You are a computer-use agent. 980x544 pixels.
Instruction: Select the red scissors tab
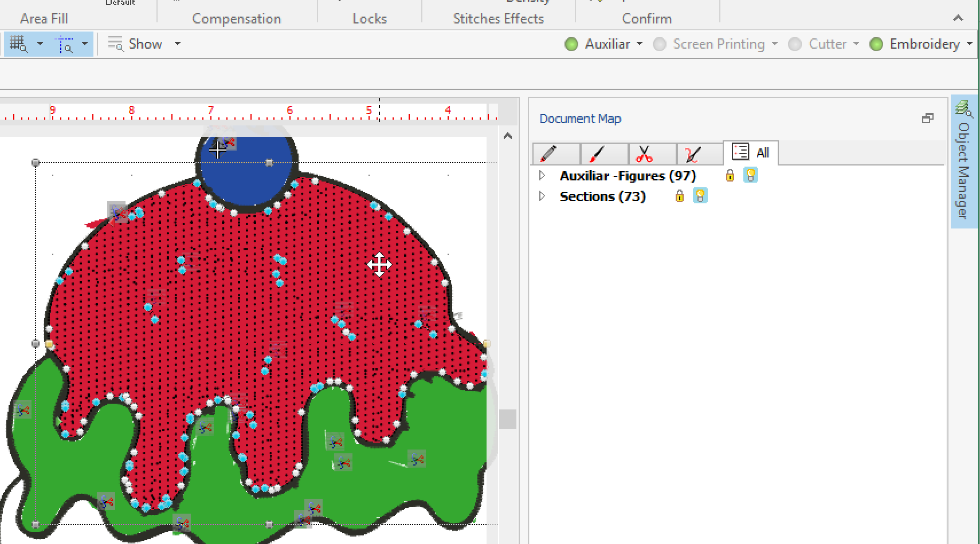click(x=645, y=153)
